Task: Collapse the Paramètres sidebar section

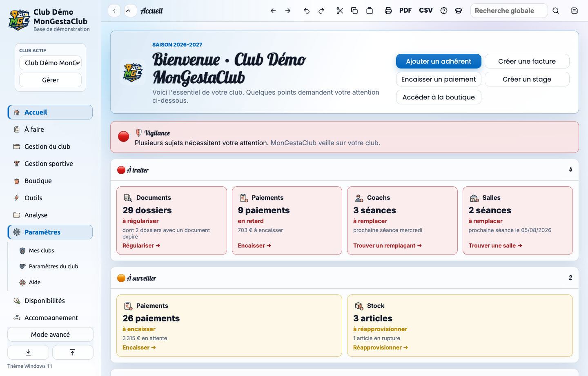Action: point(50,232)
